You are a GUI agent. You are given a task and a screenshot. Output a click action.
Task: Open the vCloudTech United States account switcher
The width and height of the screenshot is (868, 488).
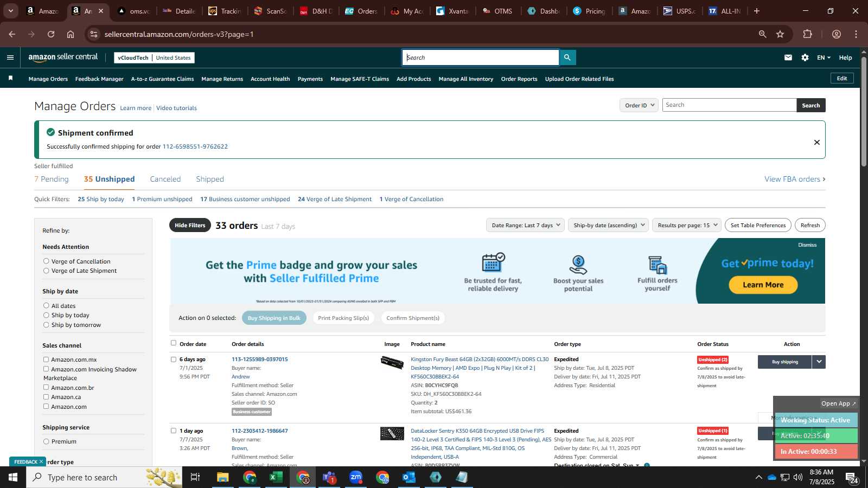(154, 57)
